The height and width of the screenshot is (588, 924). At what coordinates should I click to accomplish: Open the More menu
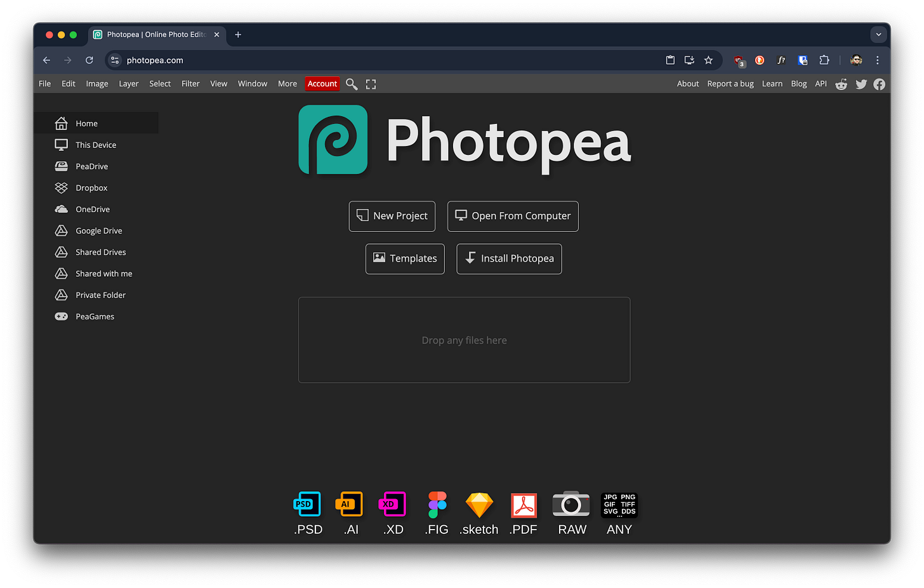coord(287,84)
